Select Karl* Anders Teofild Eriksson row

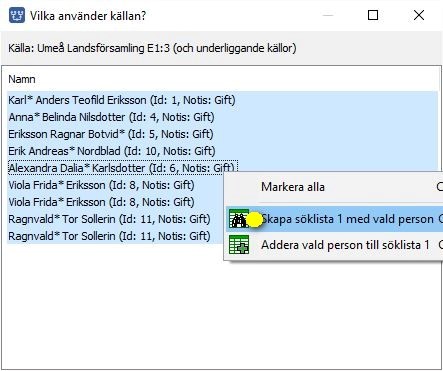[x=222, y=100]
